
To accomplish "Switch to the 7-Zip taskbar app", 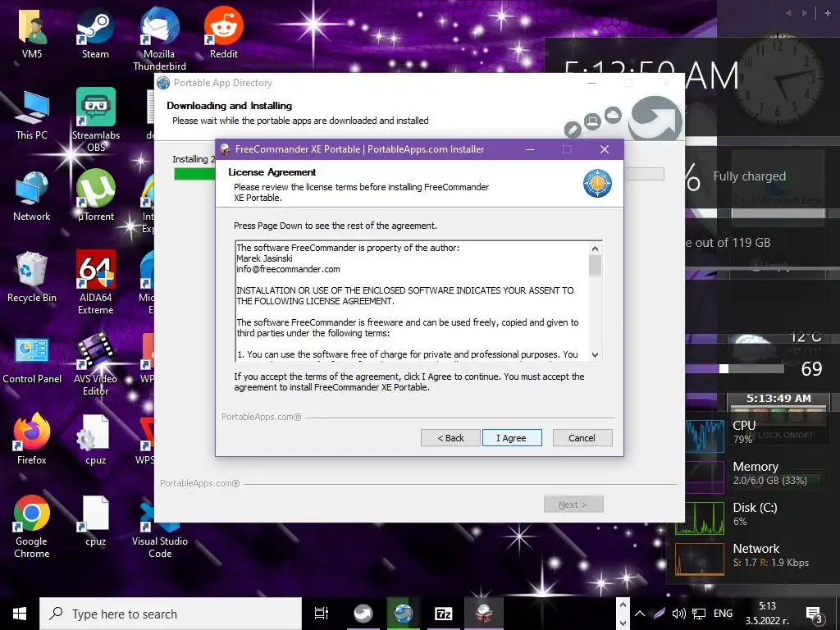I will pos(444,614).
